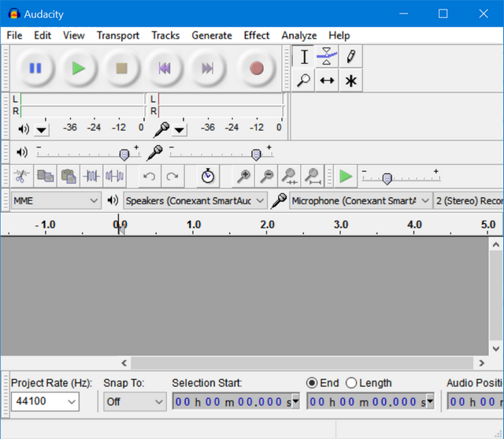Screen dimensions: 504x439
Task: Open the MME audio host dropdown
Action: (x=56, y=201)
